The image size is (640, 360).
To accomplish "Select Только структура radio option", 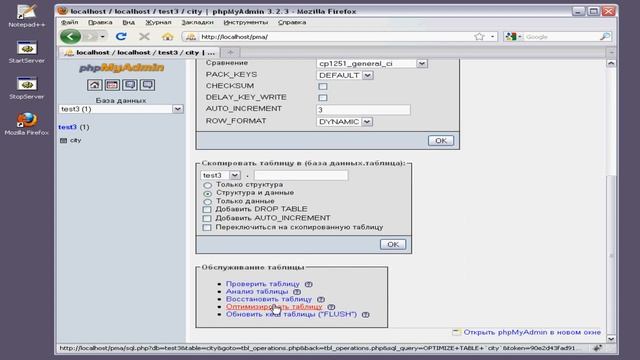I will point(208,185).
